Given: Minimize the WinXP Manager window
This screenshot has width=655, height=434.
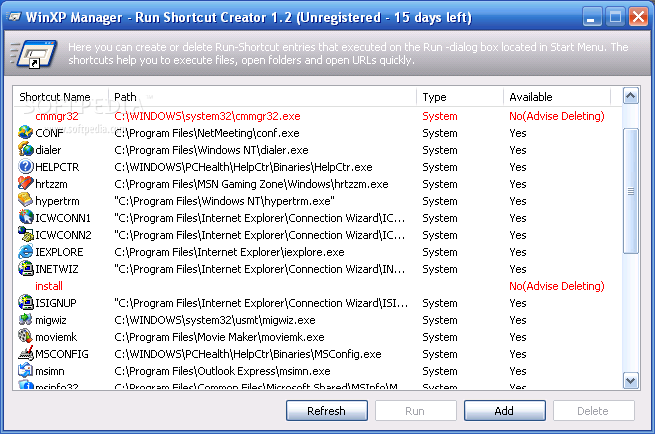Looking at the screenshot, I should pyautogui.click(x=592, y=17).
